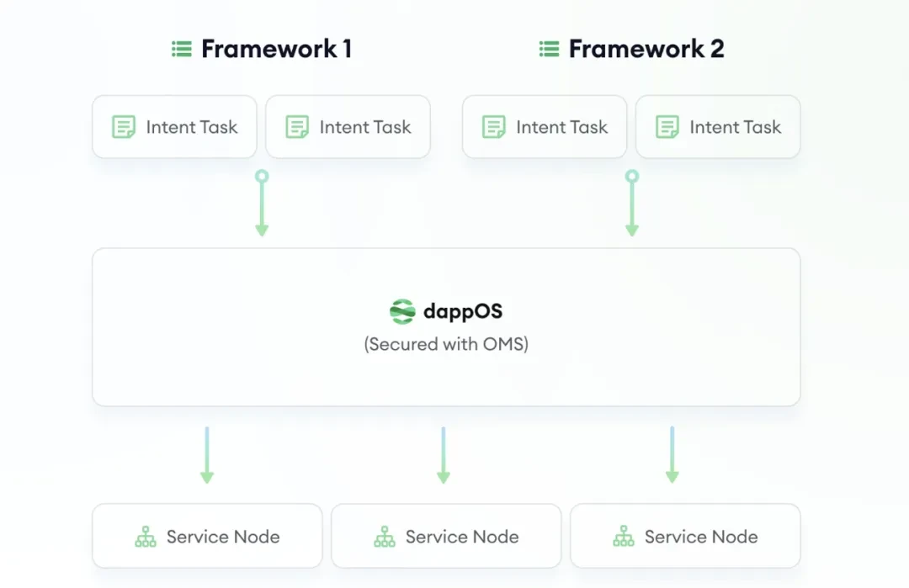Click the note icon in Framework 2's second Intent Task
Screen dimensions: 909x588
[x=667, y=127]
